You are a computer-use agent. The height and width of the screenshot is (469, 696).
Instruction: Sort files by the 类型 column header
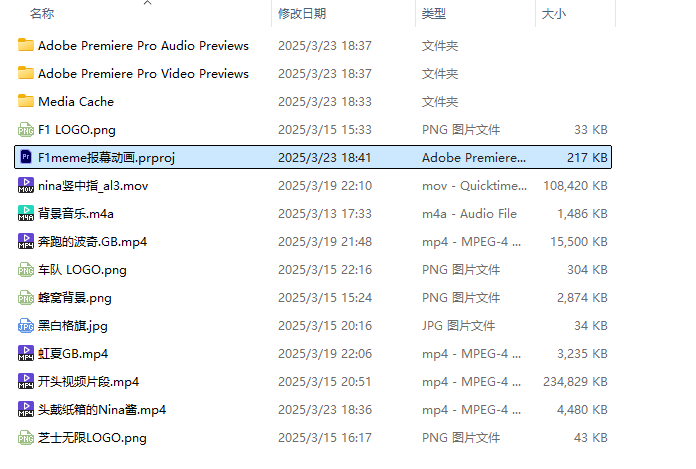point(434,14)
